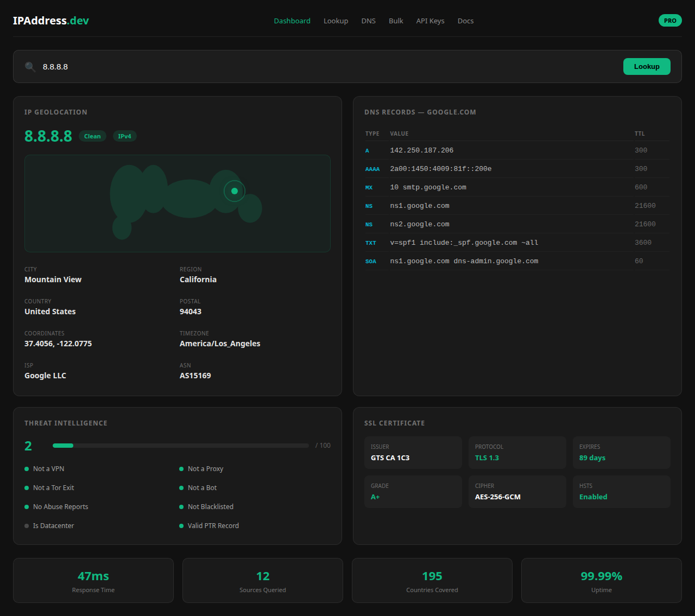
Task: Click the IPAddress.dev logo
Action: pos(51,20)
